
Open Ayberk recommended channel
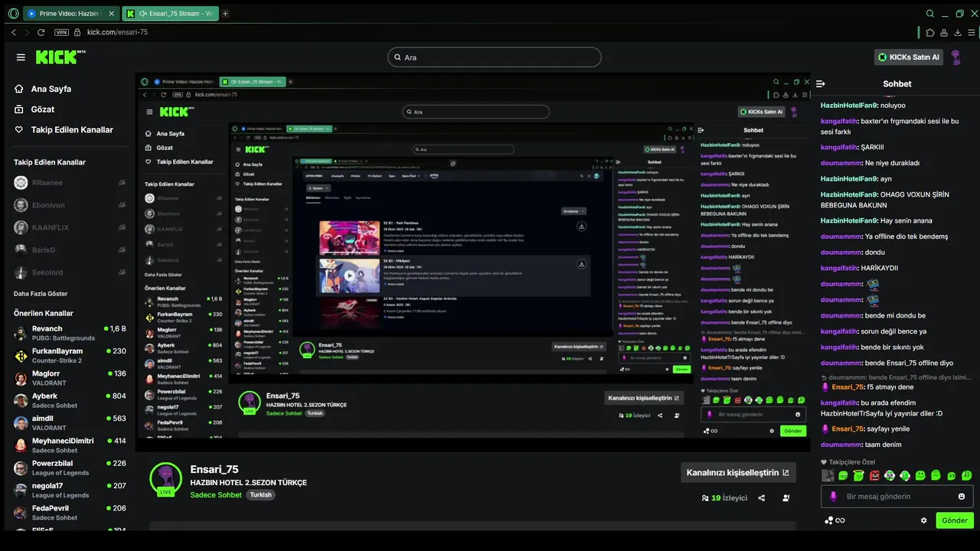(69, 400)
